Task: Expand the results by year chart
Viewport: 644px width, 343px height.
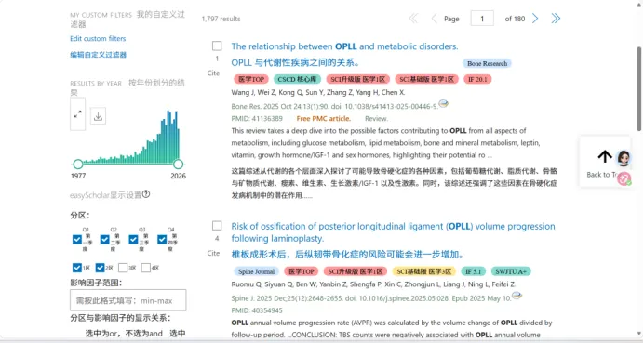Action: click(77, 114)
